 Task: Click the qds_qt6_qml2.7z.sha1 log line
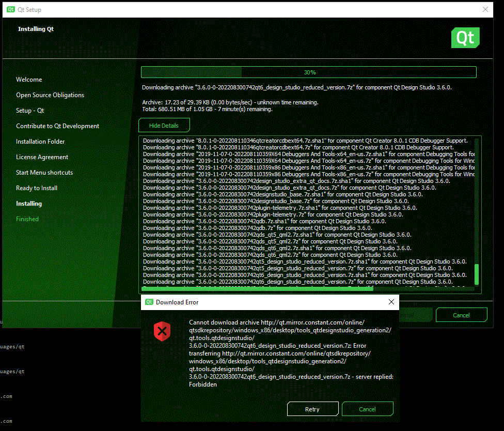point(277,248)
